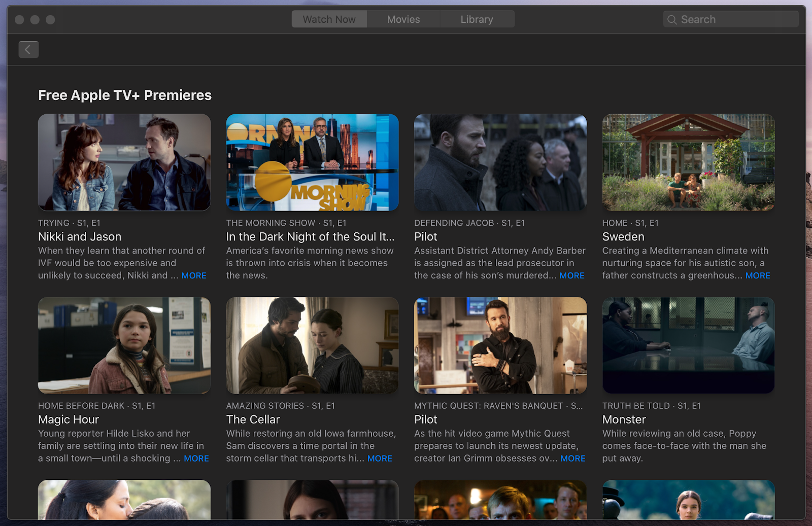Click the 'HOME · S1, E1' label
The height and width of the screenshot is (526, 812).
[630, 223]
